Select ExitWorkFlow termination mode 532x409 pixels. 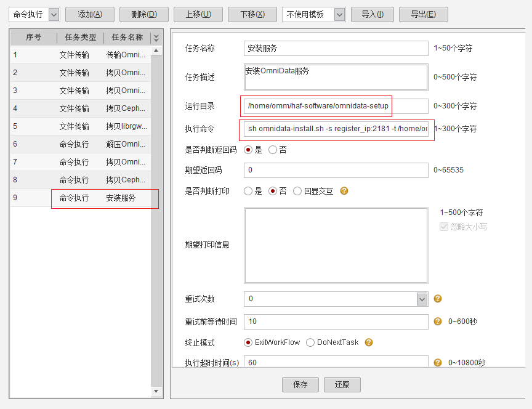pos(248,342)
